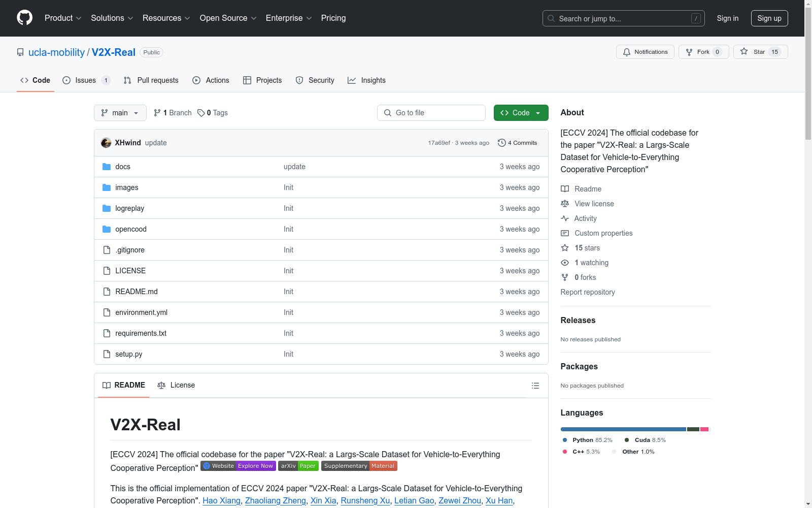This screenshot has width=812, height=508.
Task: Open the Issues tab
Action: pyautogui.click(x=86, y=80)
